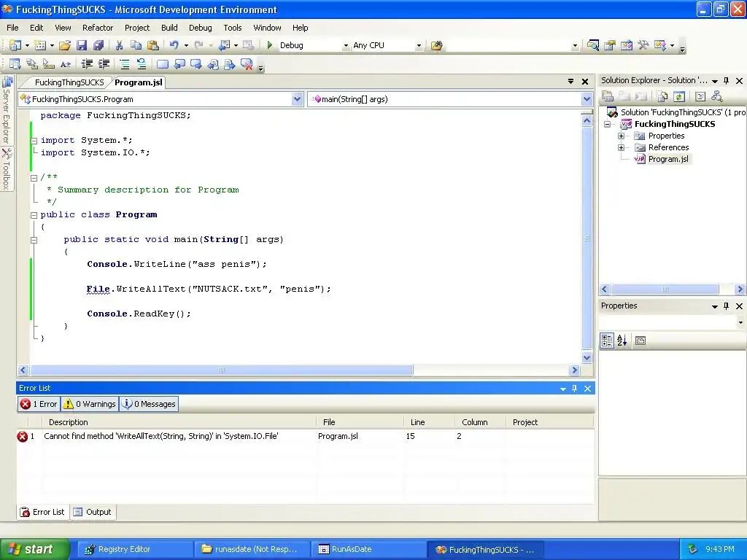The width and height of the screenshot is (747, 560).
Task: Open the Tools menu
Action: (x=233, y=28)
